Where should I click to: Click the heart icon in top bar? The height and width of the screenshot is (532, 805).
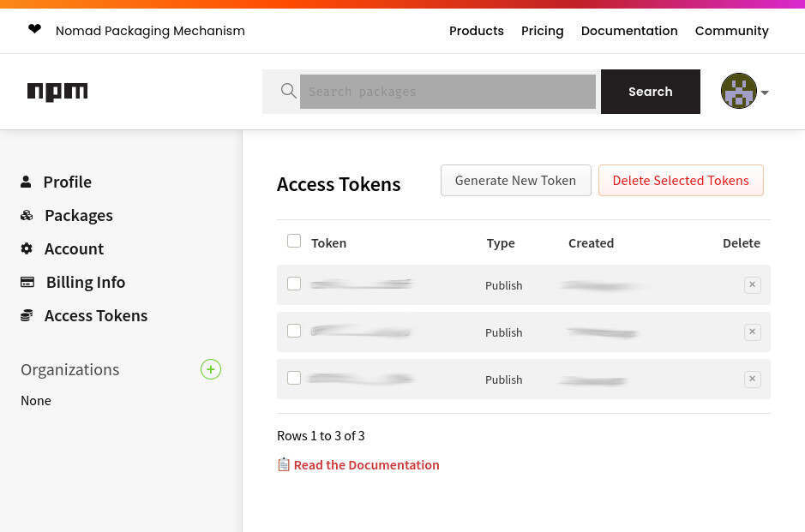34,30
